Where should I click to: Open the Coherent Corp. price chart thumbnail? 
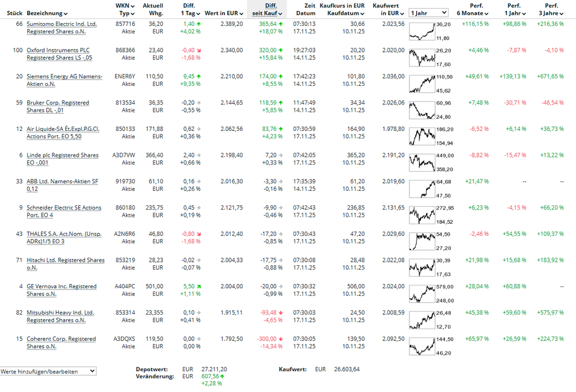421,345
